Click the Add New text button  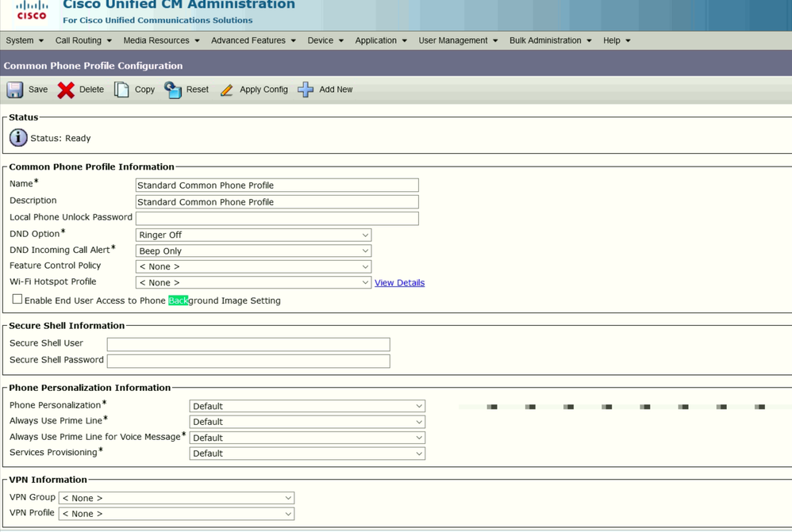point(336,90)
